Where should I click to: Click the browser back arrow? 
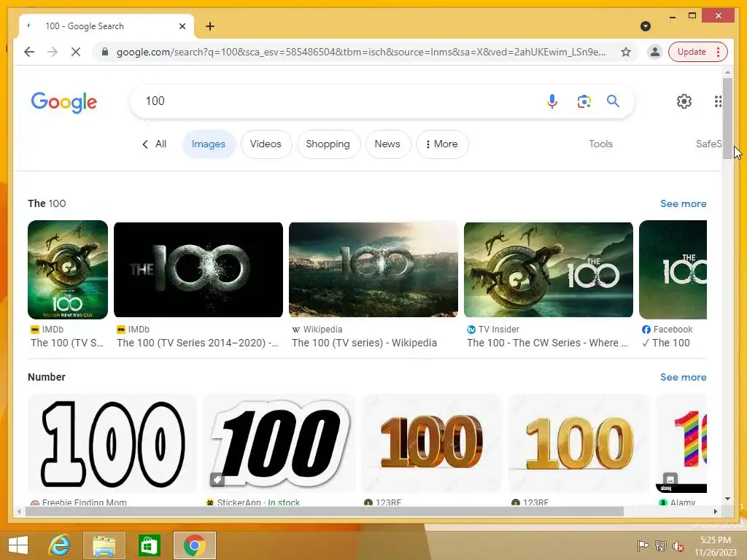(29, 52)
